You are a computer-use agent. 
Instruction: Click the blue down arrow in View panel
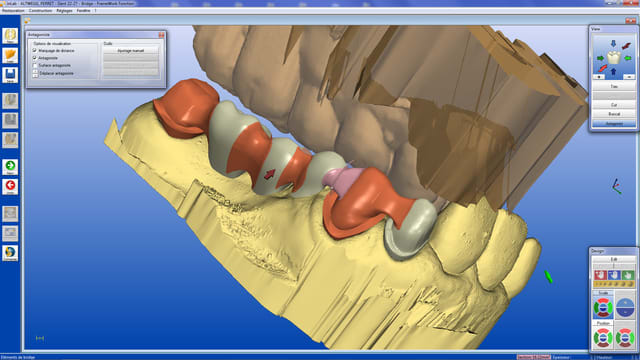coord(613,44)
